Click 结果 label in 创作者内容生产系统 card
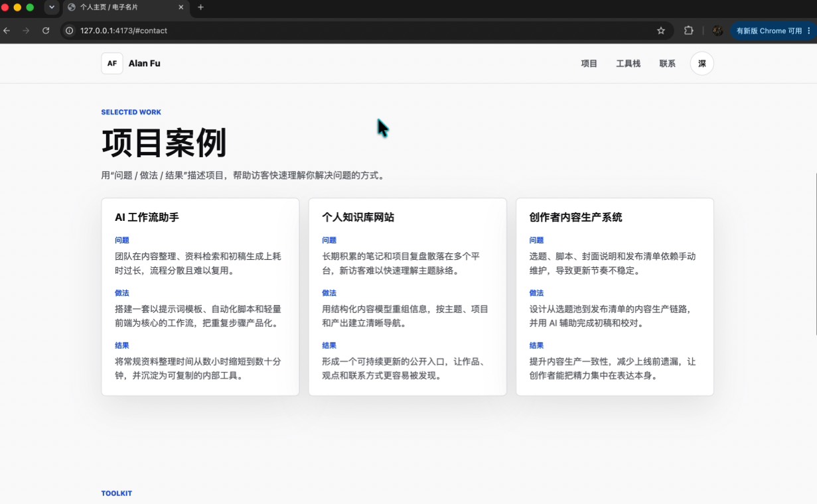Viewport: 817px width, 504px height. pos(537,345)
